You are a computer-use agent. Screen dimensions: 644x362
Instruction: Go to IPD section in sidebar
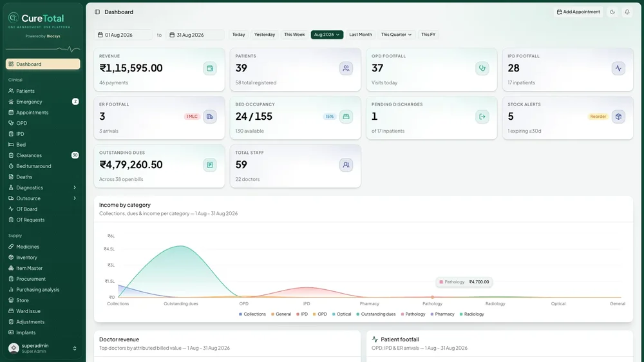point(43,134)
